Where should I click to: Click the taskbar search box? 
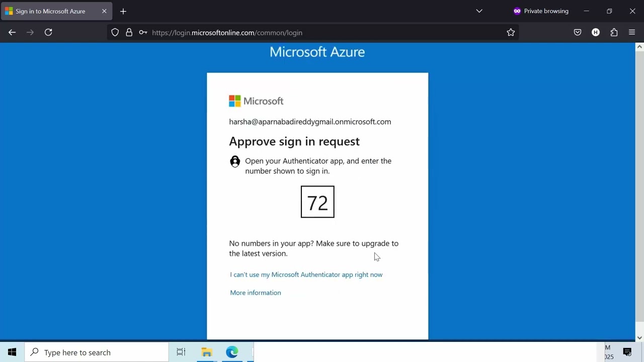[x=97, y=352]
